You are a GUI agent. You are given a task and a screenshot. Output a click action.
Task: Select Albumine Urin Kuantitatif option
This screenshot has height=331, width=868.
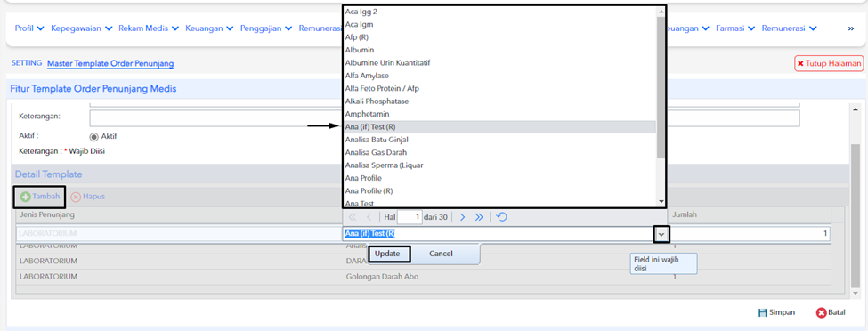(499, 62)
